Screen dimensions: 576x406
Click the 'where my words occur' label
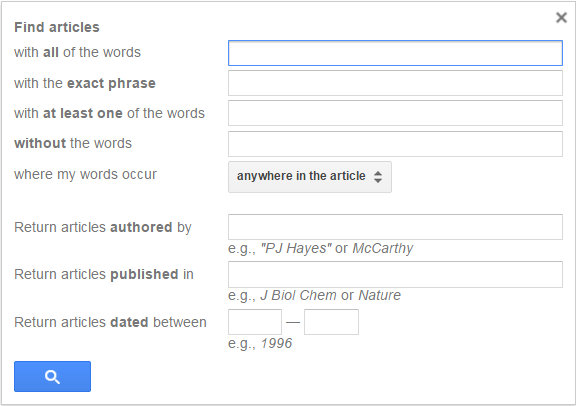(x=86, y=174)
